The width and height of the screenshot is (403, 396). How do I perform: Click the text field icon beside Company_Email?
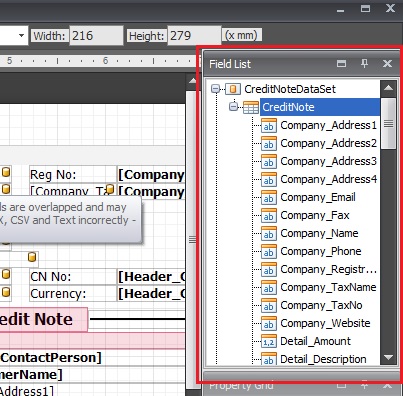click(269, 197)
